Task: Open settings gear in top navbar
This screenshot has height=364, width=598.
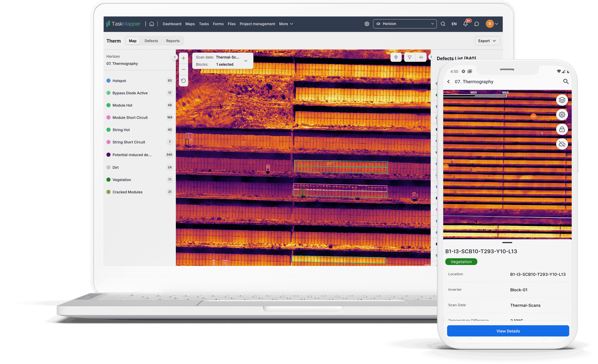Action: pyautogui.click(x=367, y=24)
